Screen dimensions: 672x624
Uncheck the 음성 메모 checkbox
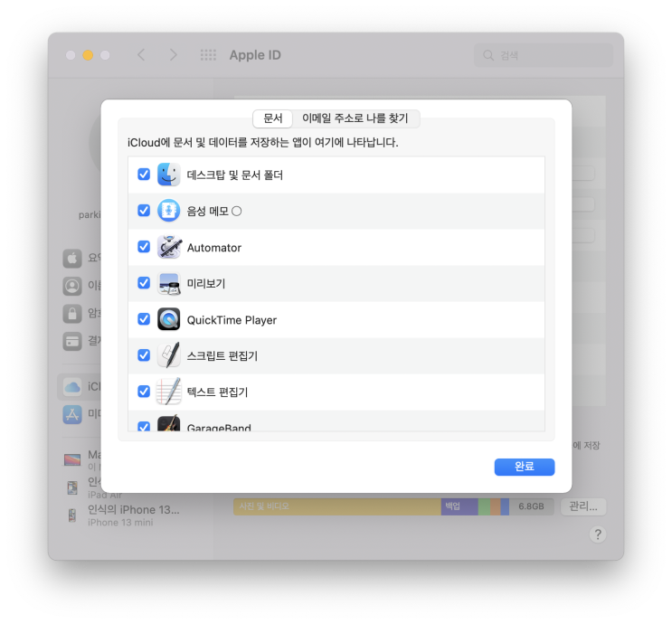144,211
